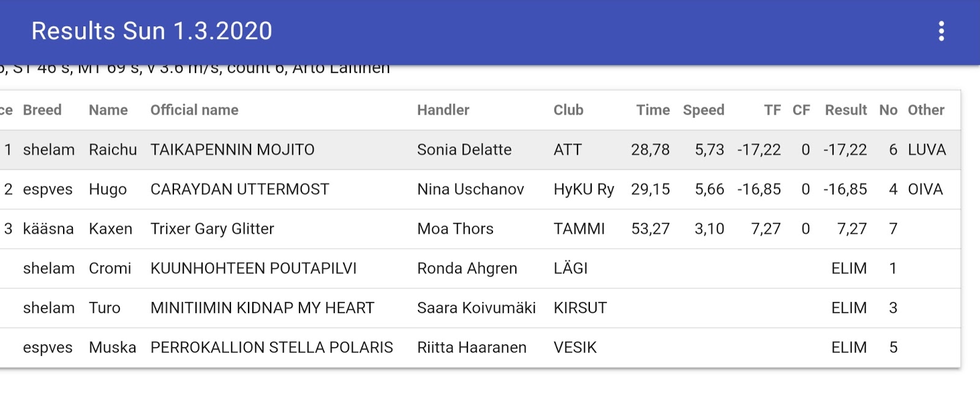Click the LUVA label in Other column

[x=927, y=149]
